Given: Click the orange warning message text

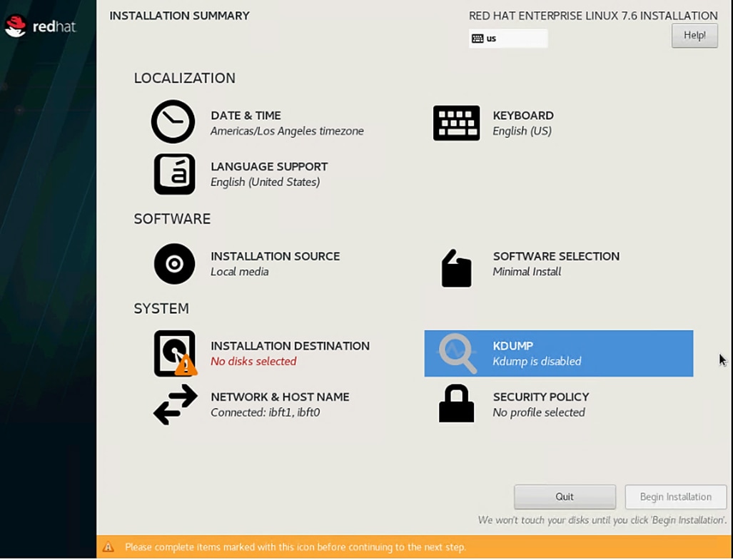Looking at the screenshot, I should point(295,547).
